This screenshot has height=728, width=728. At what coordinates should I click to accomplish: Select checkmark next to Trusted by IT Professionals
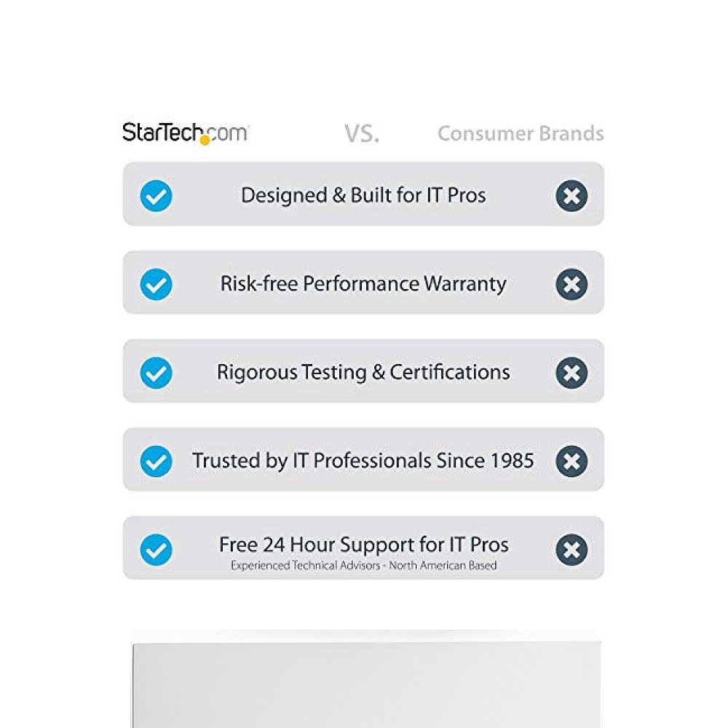coord(156,461)
